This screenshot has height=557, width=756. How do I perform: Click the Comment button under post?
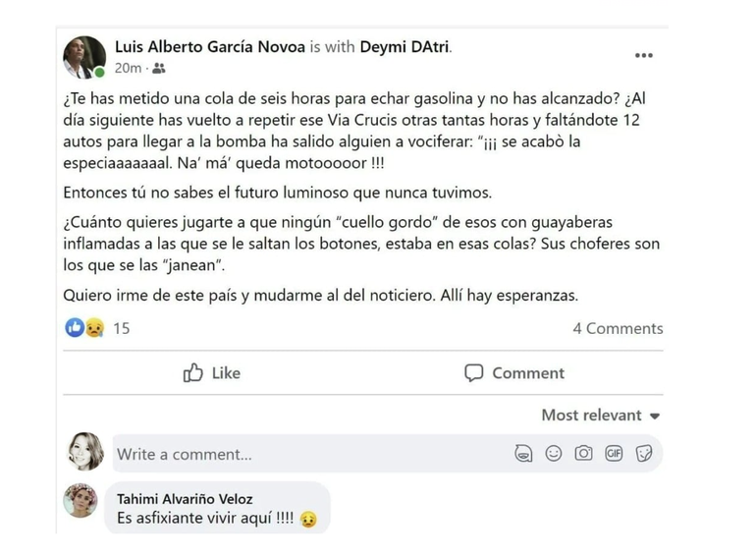click(513, 372)
